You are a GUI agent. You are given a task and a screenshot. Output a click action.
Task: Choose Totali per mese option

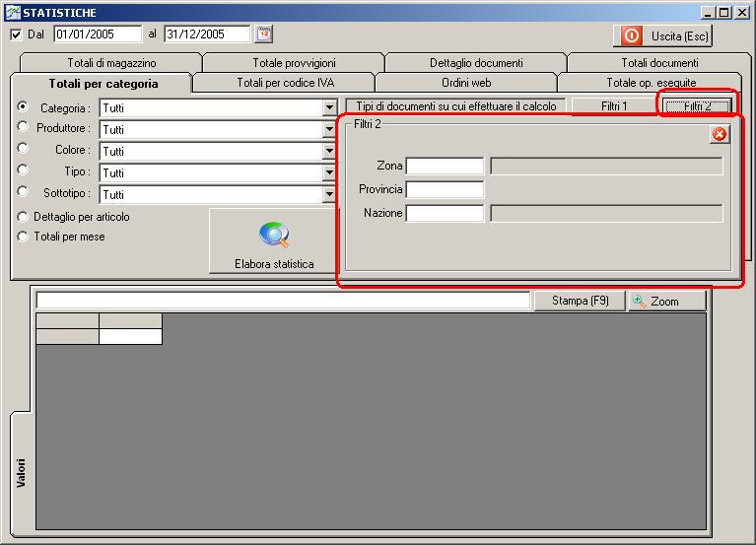(x=23, y=237)
